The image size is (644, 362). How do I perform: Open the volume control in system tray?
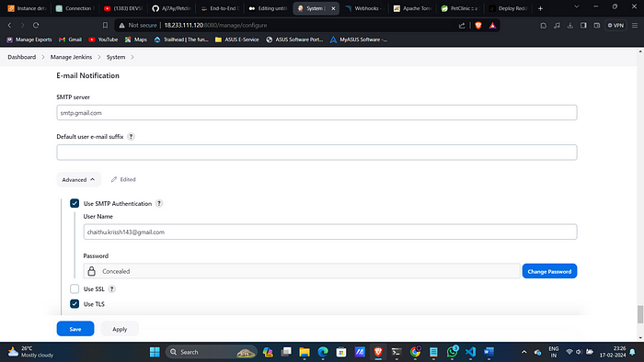579,352
